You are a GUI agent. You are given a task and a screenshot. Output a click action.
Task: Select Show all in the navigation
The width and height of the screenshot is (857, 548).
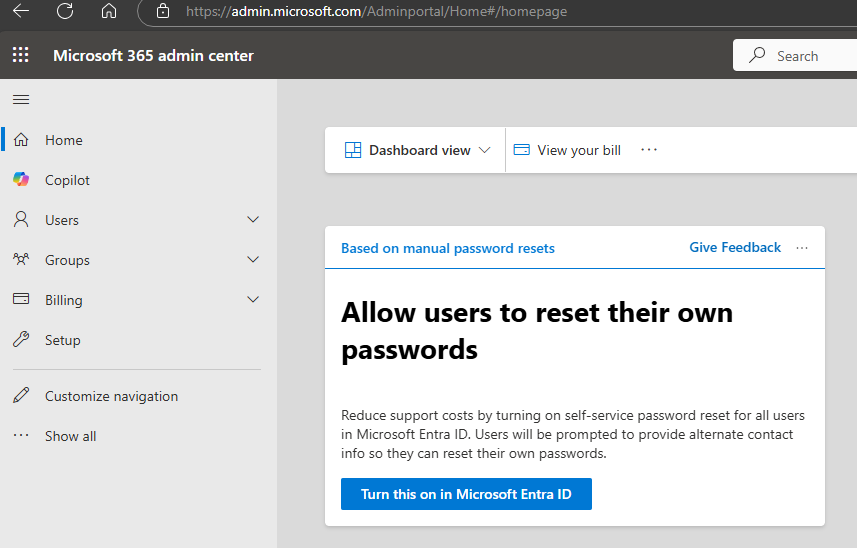70,436
